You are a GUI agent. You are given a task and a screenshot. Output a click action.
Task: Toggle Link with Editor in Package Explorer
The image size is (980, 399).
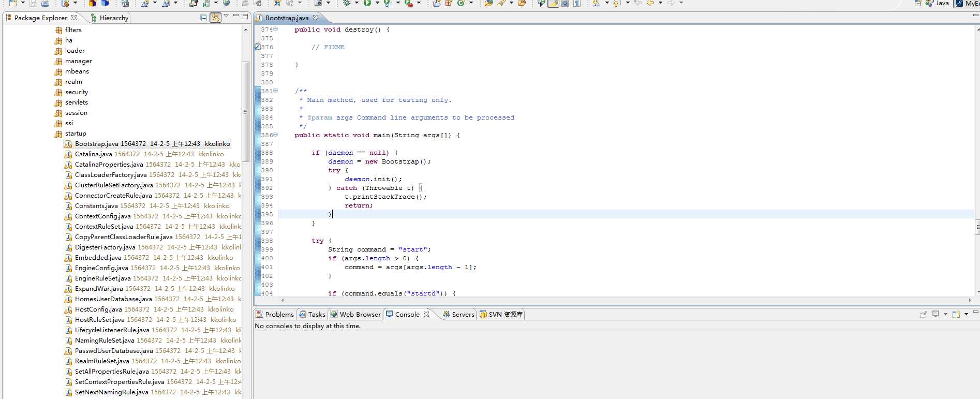[215, 18]
